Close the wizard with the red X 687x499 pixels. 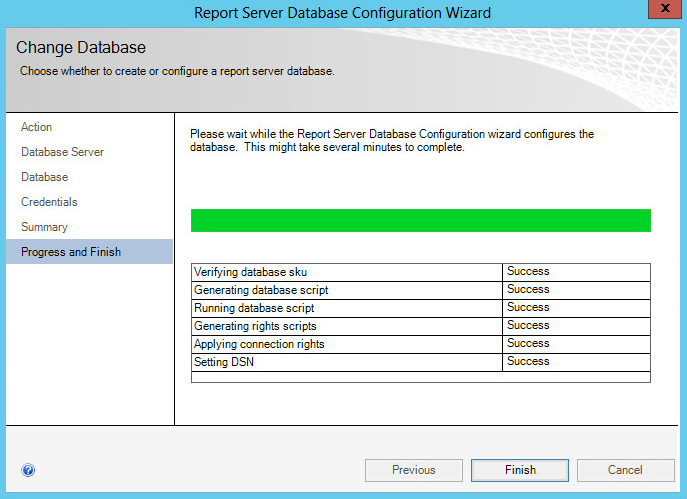665,9
